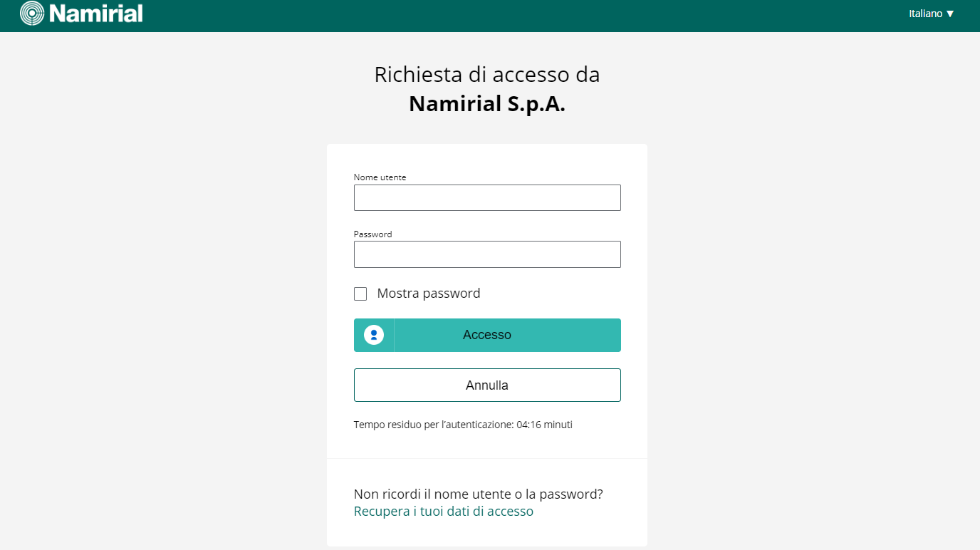
Task: Click the "Password" label above the field
Action: (372, 234)
